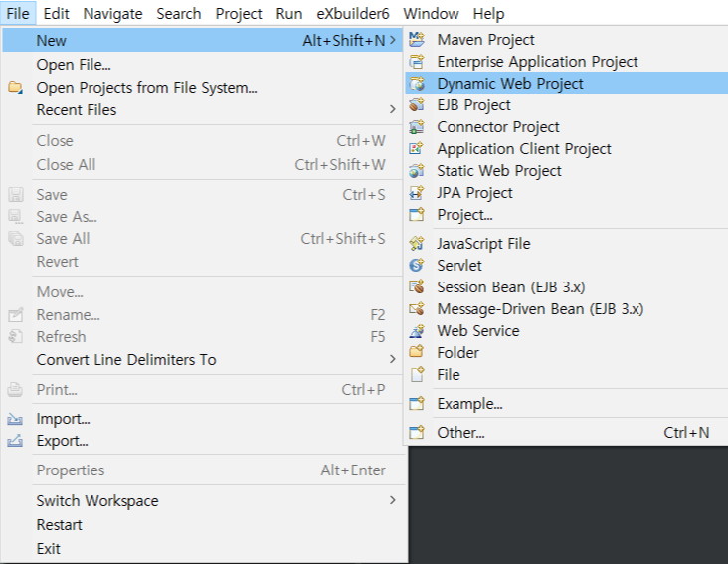Click the Maven Project icon
The height and width of the screenshot is (564, 728).
417,40
